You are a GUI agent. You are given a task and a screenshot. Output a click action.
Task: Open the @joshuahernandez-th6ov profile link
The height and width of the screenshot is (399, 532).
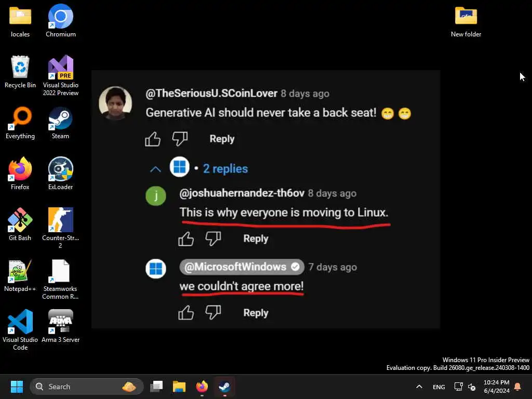coord(242,193)
